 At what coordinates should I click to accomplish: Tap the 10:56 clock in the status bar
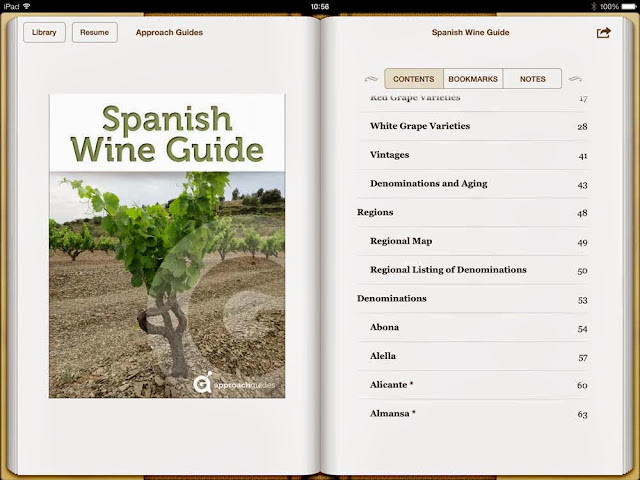coord(320,7)
